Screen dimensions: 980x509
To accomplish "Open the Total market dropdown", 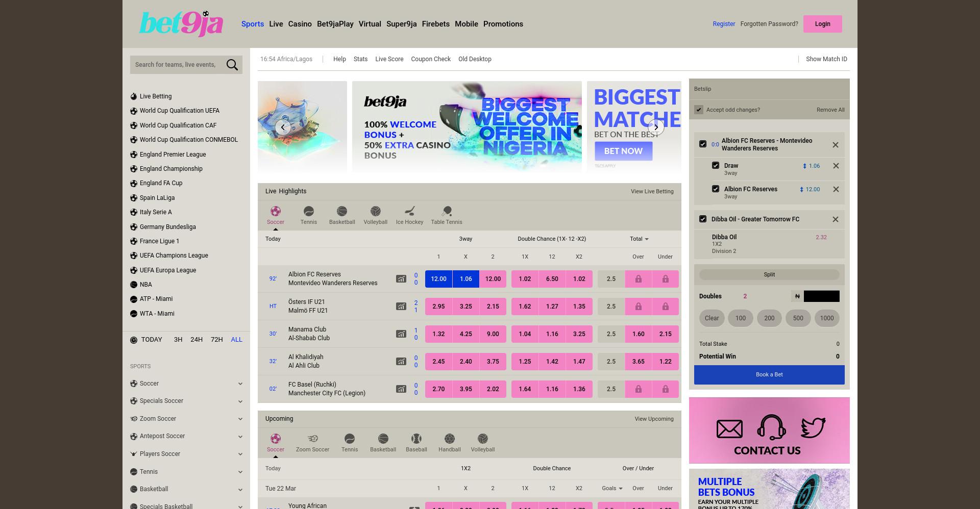I will (x=639, y=239).
